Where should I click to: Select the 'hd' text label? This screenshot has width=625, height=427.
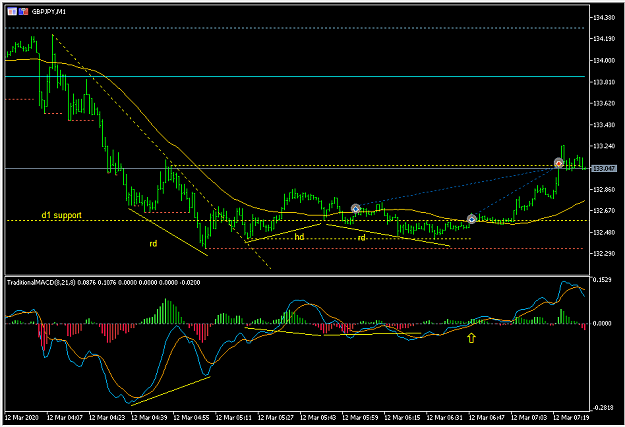click(x=299, y=237)
